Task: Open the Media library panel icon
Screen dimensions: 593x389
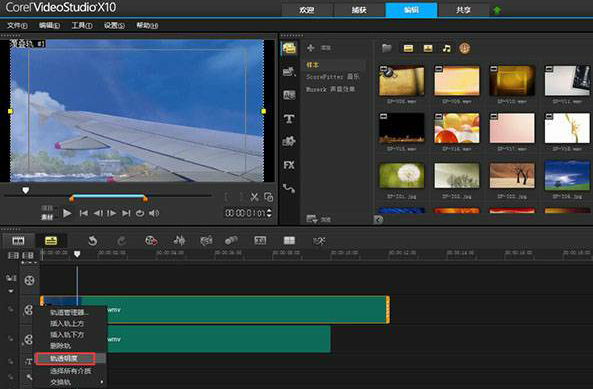Action: 289,48
